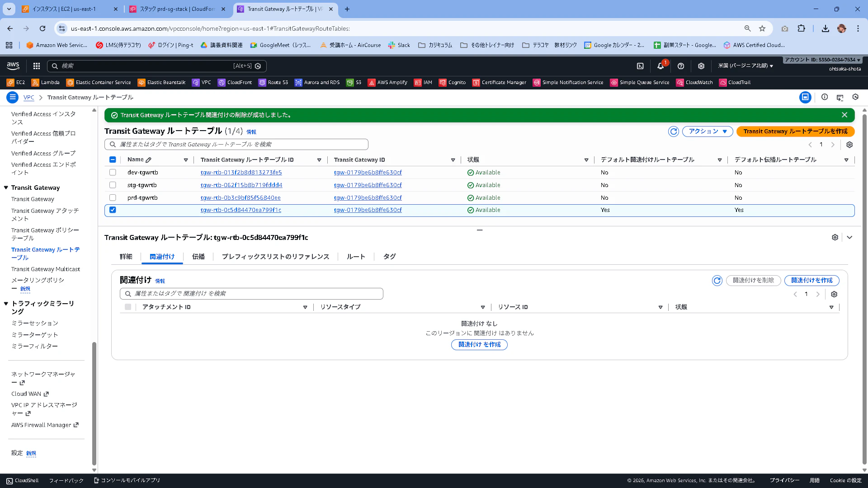
Task: Refresh the associations list
Action: coord(717,281)
